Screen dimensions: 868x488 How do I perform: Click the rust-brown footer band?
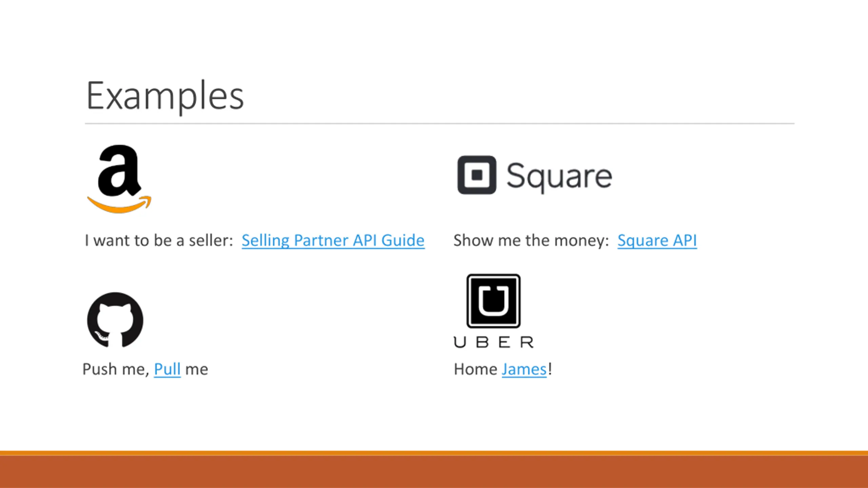coord(434,472)
